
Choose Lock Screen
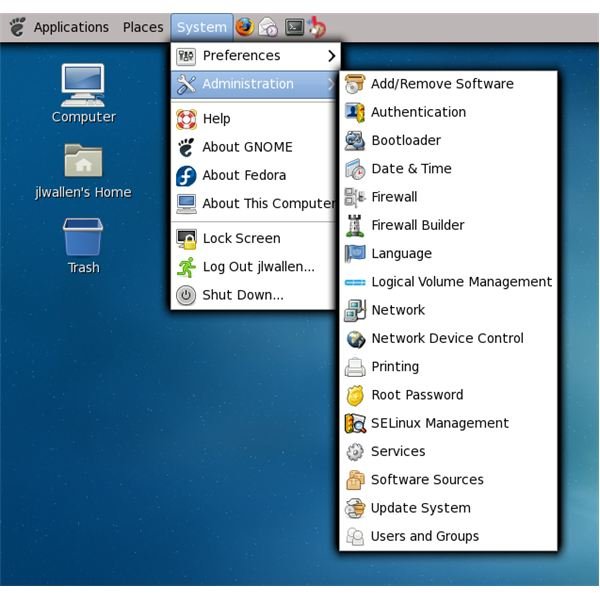click(255, 238)
